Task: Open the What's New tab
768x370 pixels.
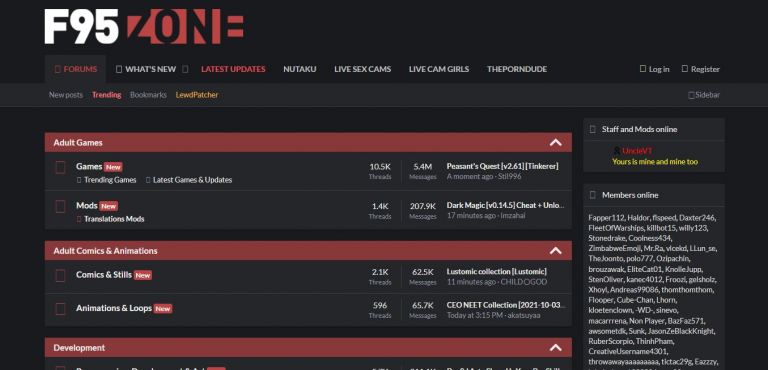Action: click(x=146, y=69)
